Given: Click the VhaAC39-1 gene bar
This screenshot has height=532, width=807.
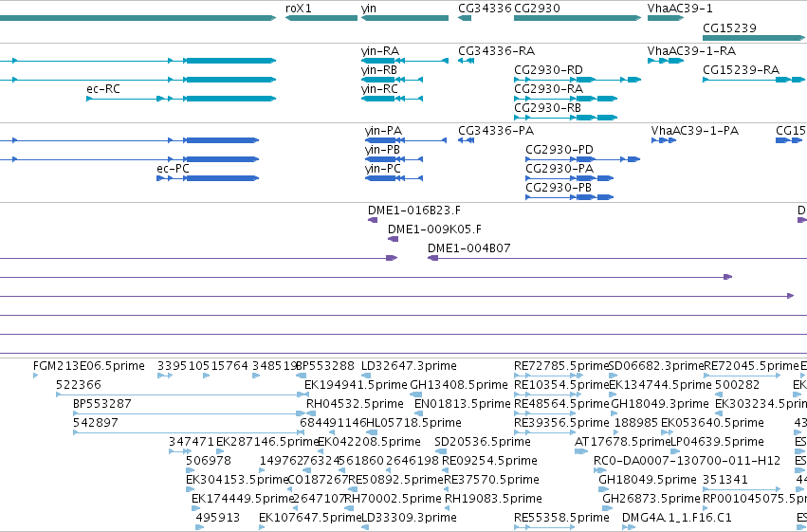Looking at the screenshot, I should pyautogui.click(x=666, y=18).
